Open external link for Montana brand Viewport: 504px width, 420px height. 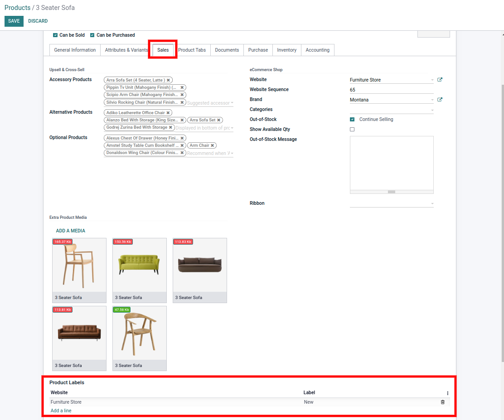pos(440,100)
